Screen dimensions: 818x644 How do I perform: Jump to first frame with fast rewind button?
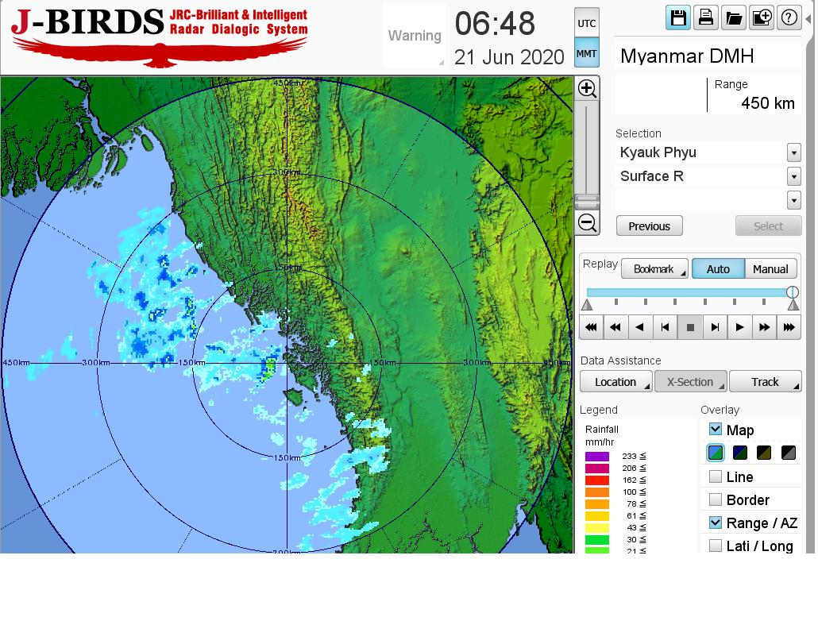point(591,327)
